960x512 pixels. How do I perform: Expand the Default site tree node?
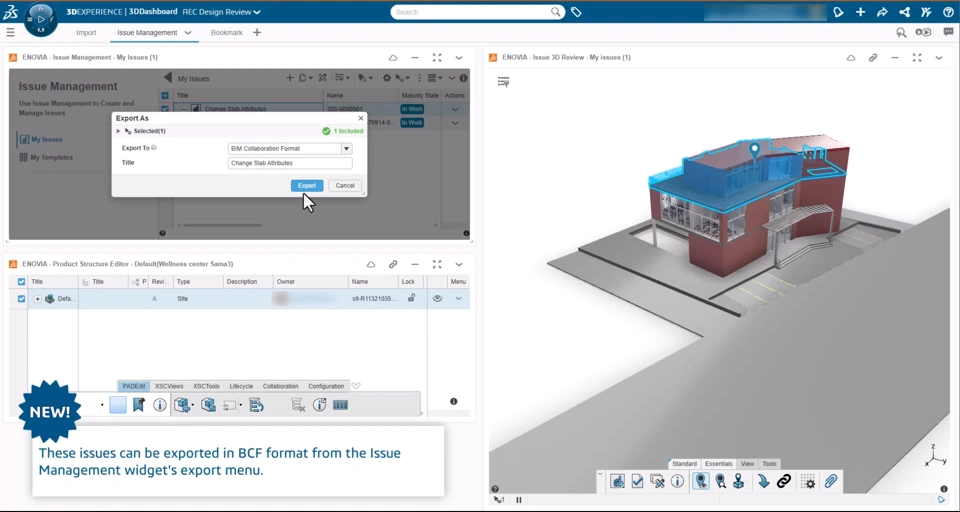[x=37, y=298]
